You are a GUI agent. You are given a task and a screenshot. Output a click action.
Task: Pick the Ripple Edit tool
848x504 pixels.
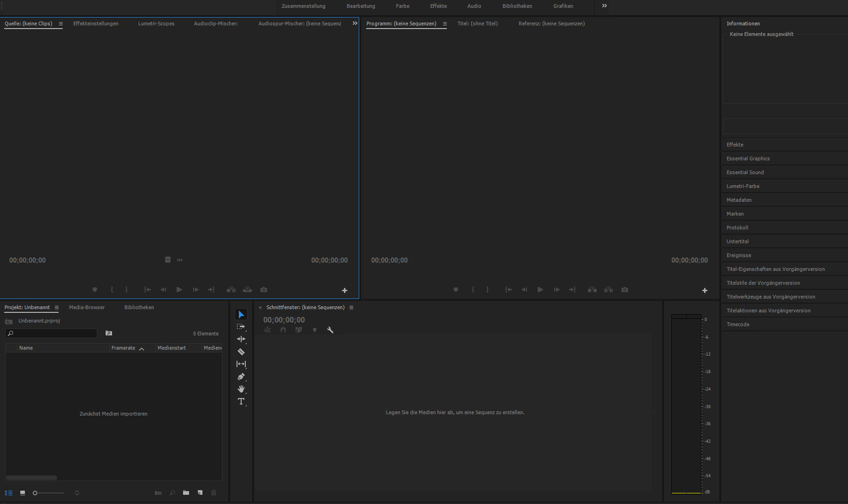(x=241, y=339)
